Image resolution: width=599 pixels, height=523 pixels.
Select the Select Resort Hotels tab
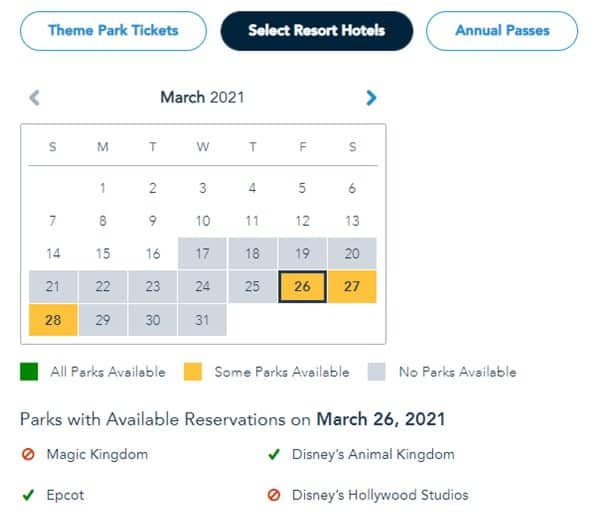click(x=317, y=31)
